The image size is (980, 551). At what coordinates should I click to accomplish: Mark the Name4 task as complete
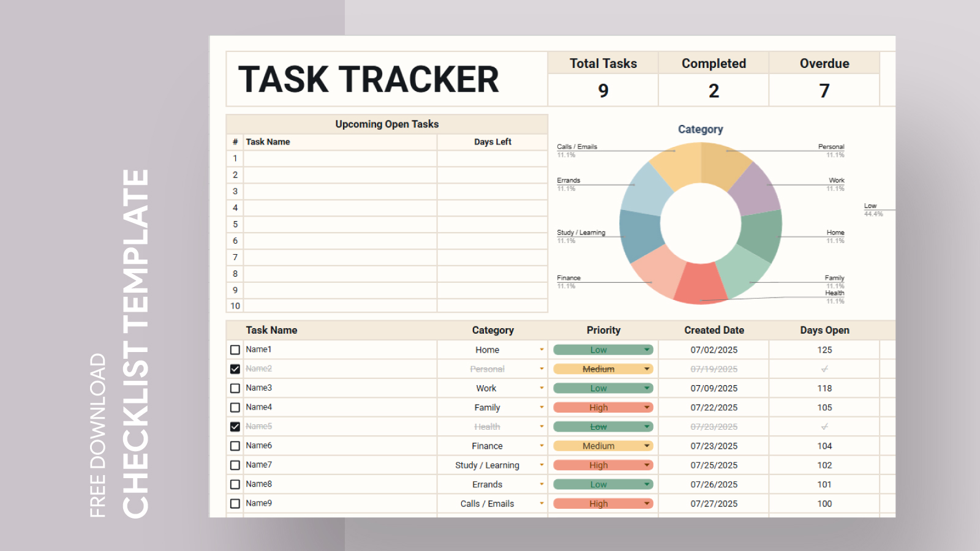pos(235,407)
